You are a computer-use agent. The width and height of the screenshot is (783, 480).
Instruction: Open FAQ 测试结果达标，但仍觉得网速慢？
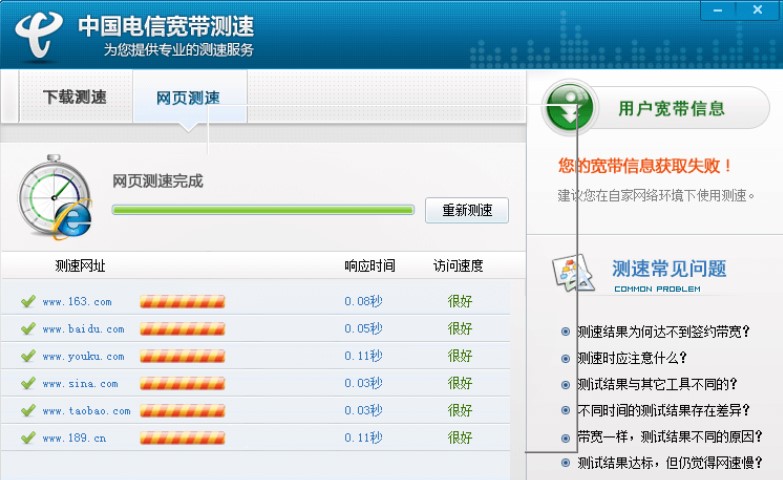tap(670, 463)
